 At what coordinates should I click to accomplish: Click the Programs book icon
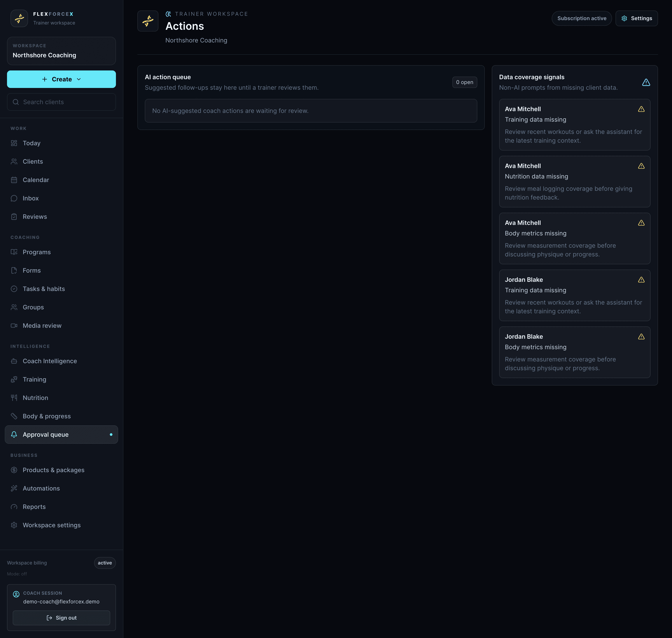click(x=14, y=252)
